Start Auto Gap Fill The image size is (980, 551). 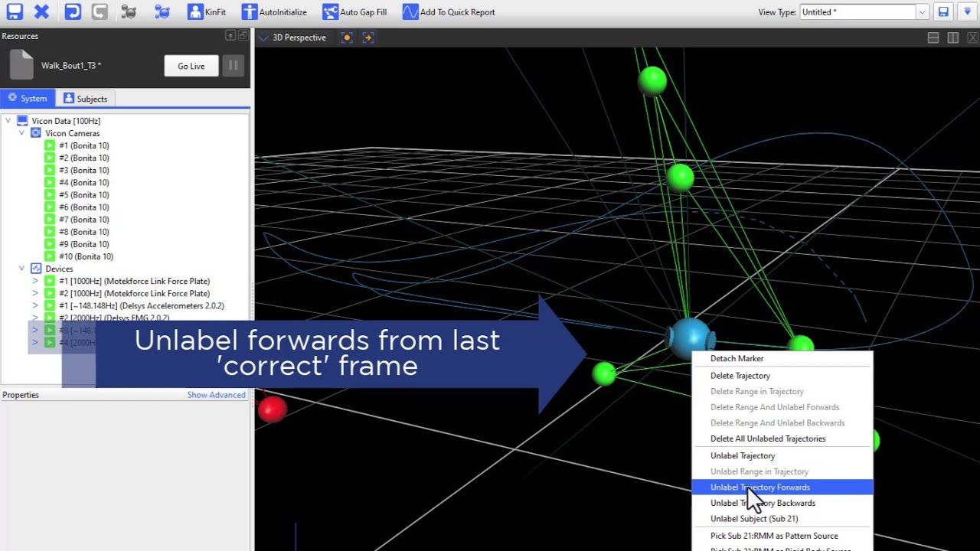pos(354,11)
